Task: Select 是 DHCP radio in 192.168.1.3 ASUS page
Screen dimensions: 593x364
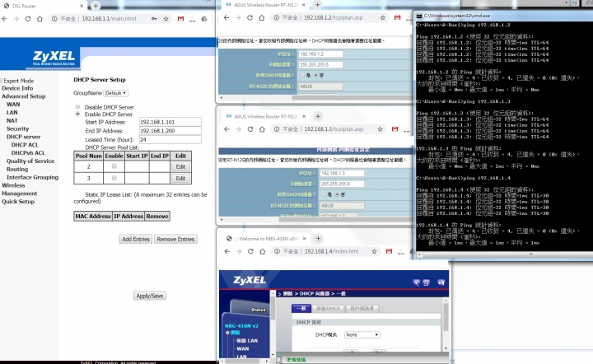Action: 325,194
